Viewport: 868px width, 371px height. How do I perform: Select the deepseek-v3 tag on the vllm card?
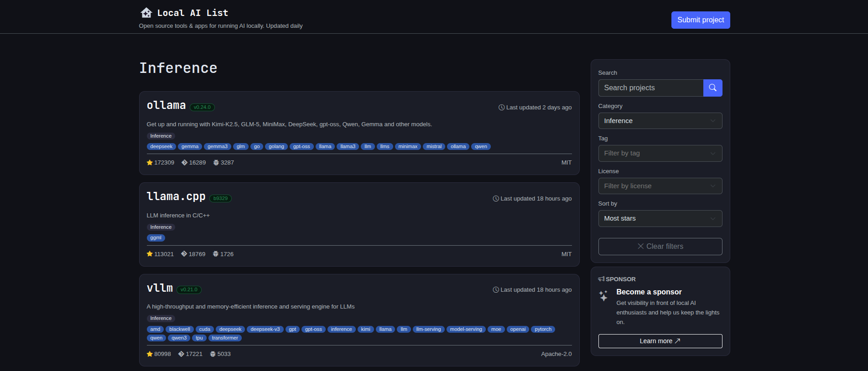click(x=265, y=330)
